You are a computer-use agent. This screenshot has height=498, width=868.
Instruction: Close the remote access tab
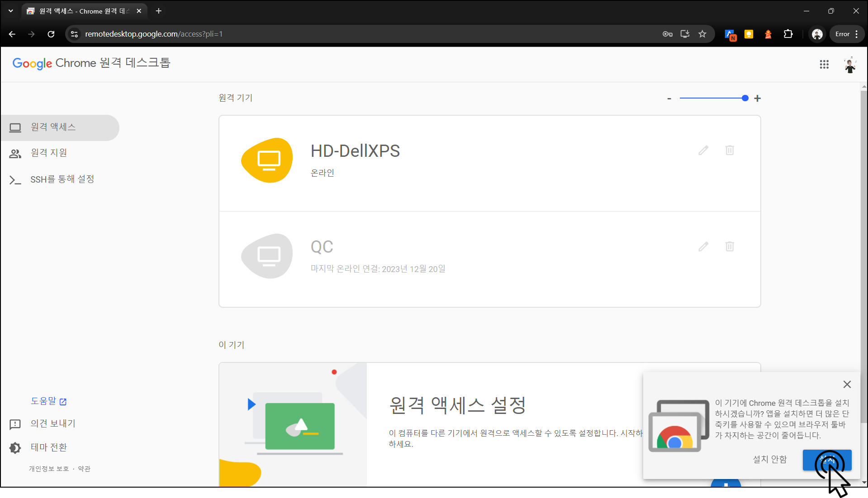coord(139,11)
